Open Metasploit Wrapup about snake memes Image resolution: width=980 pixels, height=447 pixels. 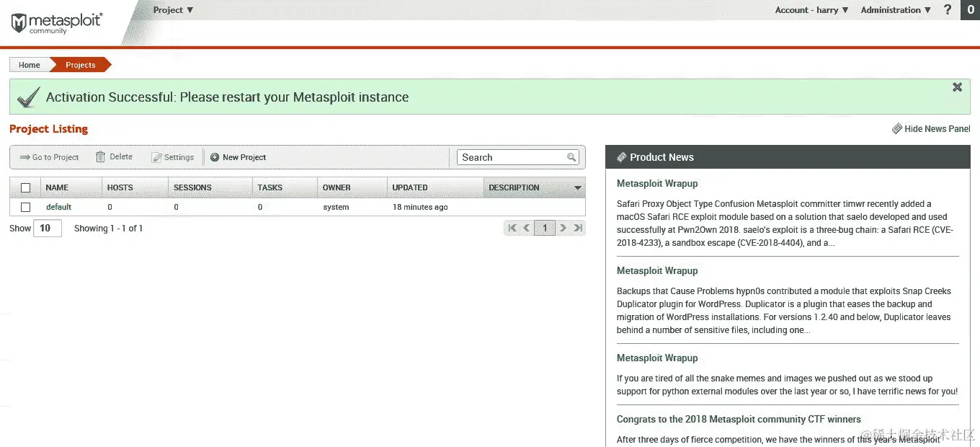point(657,358)
